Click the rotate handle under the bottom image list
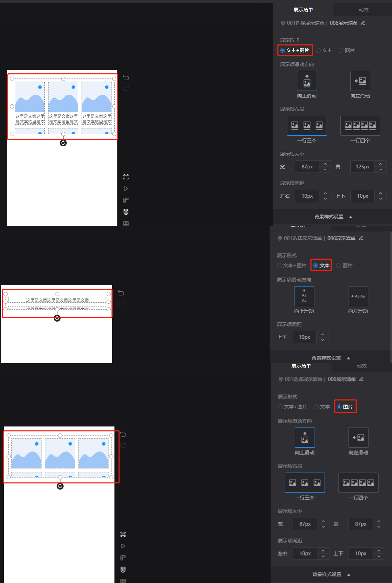The height and width of the screenshot is (583, 392). (60, 486)
